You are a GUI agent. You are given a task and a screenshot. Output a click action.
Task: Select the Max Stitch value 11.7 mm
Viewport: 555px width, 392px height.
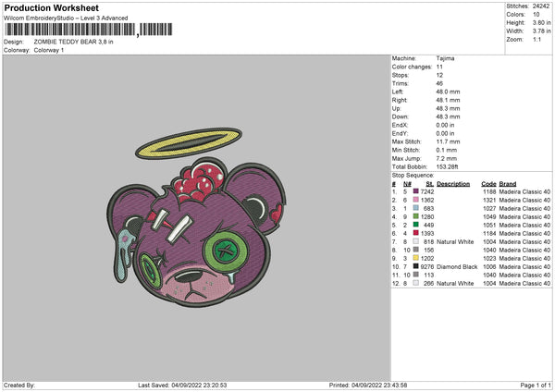448,141
